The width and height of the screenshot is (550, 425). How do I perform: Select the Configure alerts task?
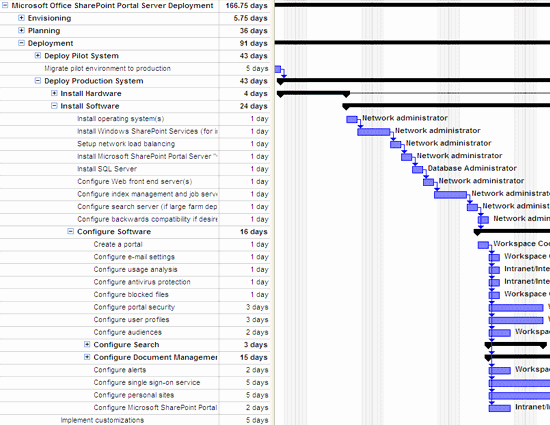(x=120, y=370)
